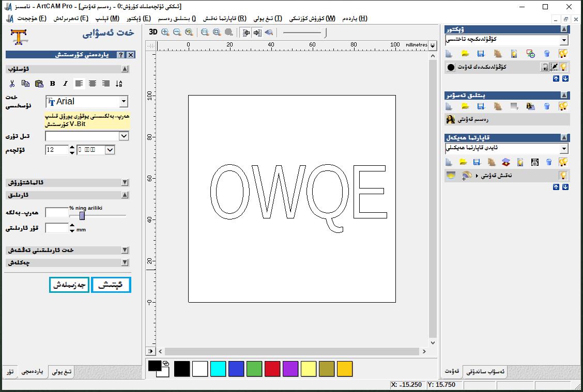Image resolution: width=583 pixels, height=392 pixels.
Task: Close the ياردەمنى كۆرسىتىش help bar
Action: (x=131, y=55)
